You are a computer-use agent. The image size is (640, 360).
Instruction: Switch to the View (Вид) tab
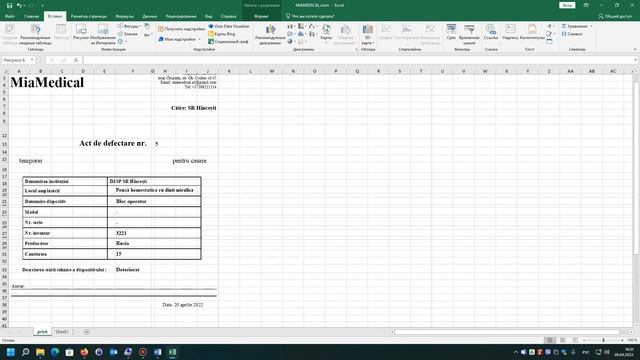point(209,16)
